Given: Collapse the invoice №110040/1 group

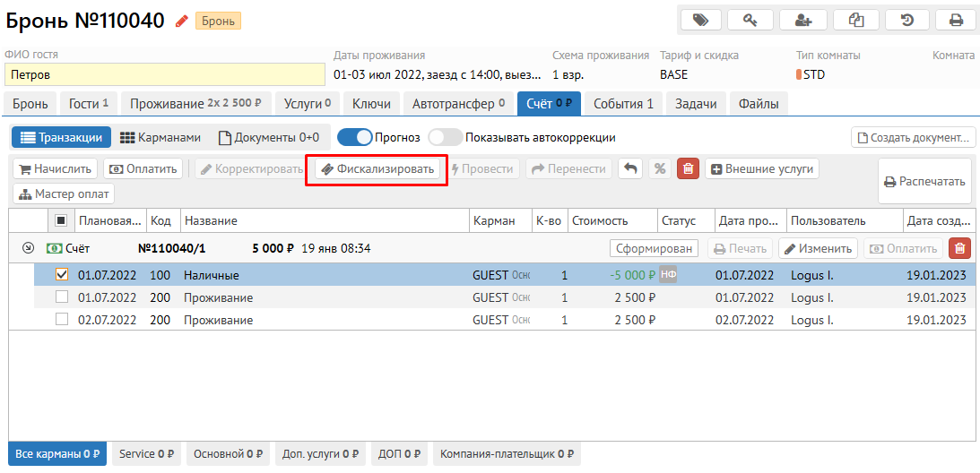Looking at the screenshot, I should click(28, 248).
